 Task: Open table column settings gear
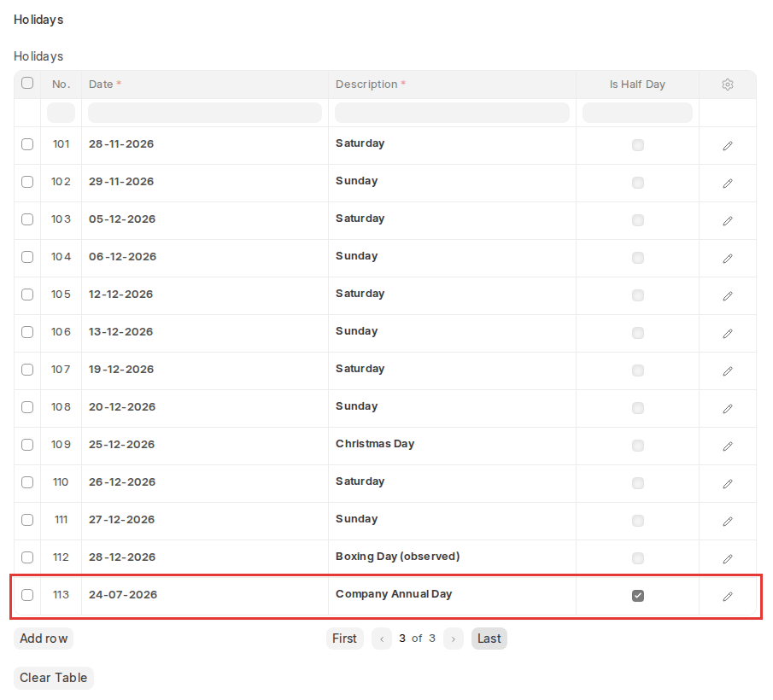coord(727,85)
